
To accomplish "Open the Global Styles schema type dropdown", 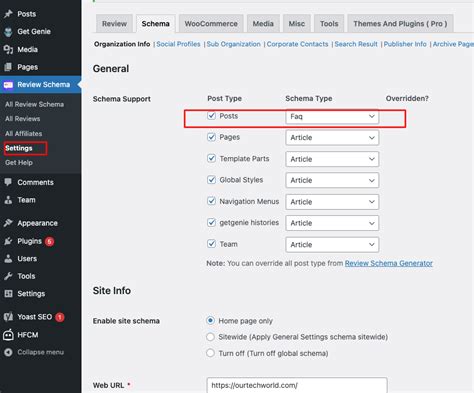I will point(332,180).
